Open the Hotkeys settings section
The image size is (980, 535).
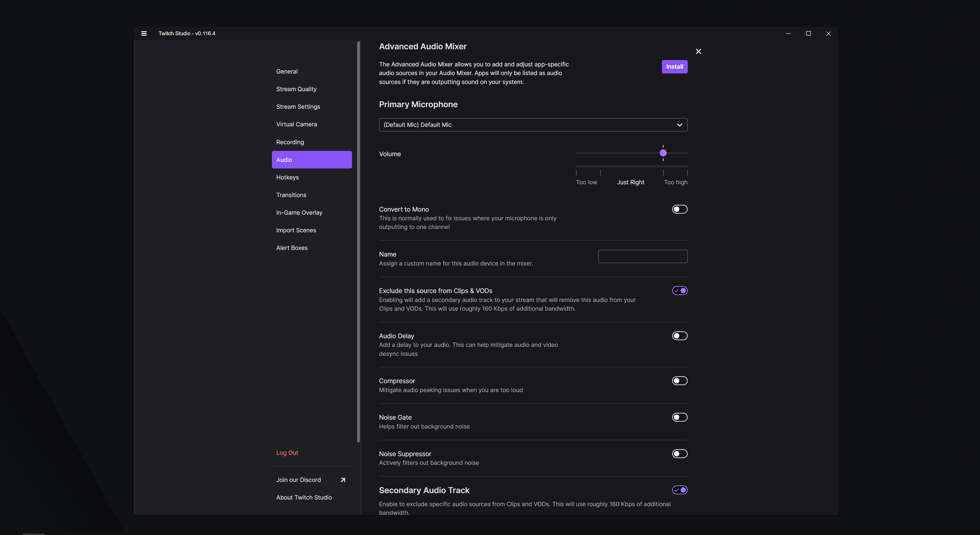(288, 177)
